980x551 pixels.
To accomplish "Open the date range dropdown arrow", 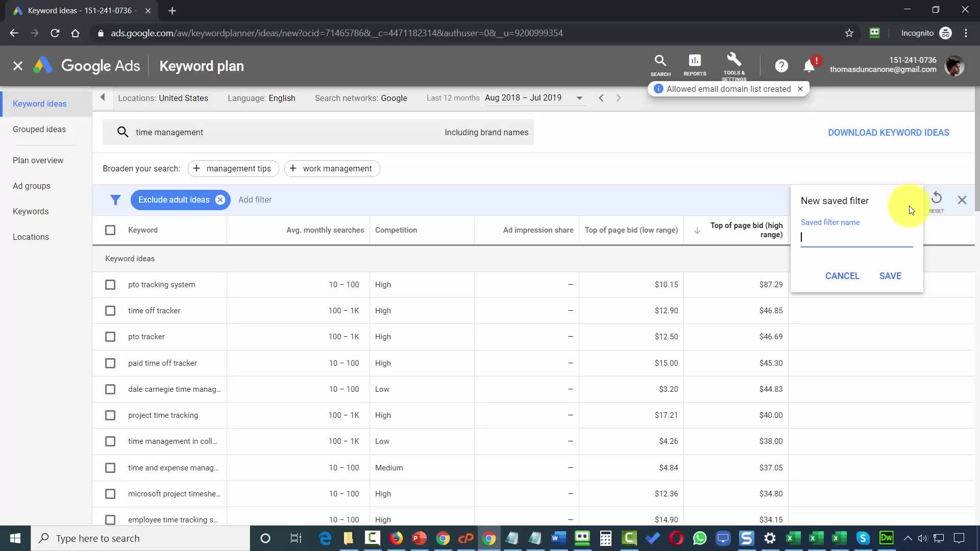I will tap(579, 98).
